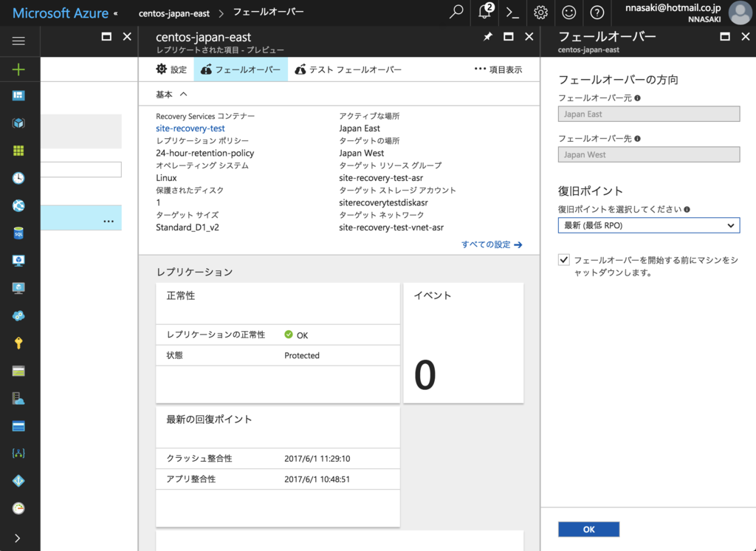Click アプリ整合性 2017/6/1 10:48:51 row
Image resolution: width=756 pixels, height=551 pixels.
click(x=278, y=479)
